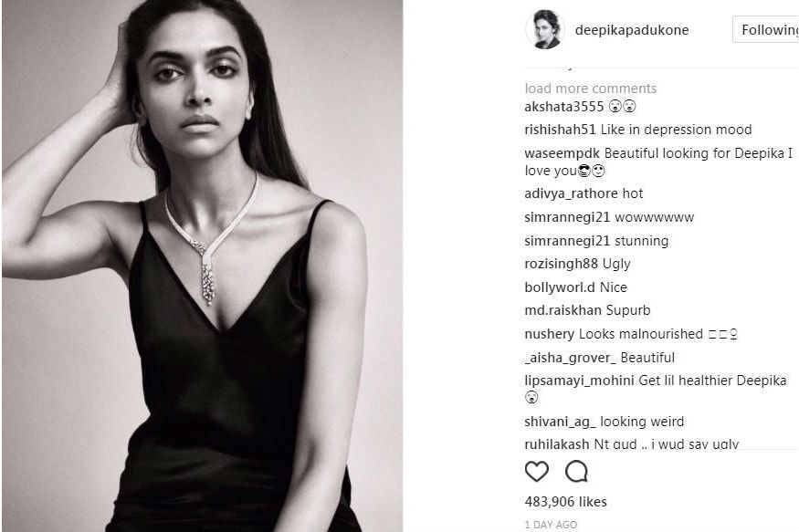Open the comment speech bubble icon
Image resolution: width=799 pixels, height=532 pixels.
point(577,472)
